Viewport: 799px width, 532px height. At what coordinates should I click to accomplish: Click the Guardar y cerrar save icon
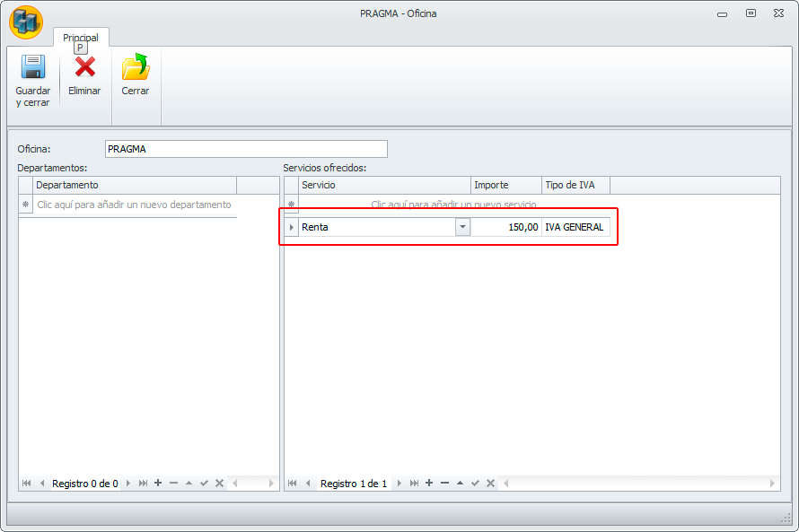33,66
